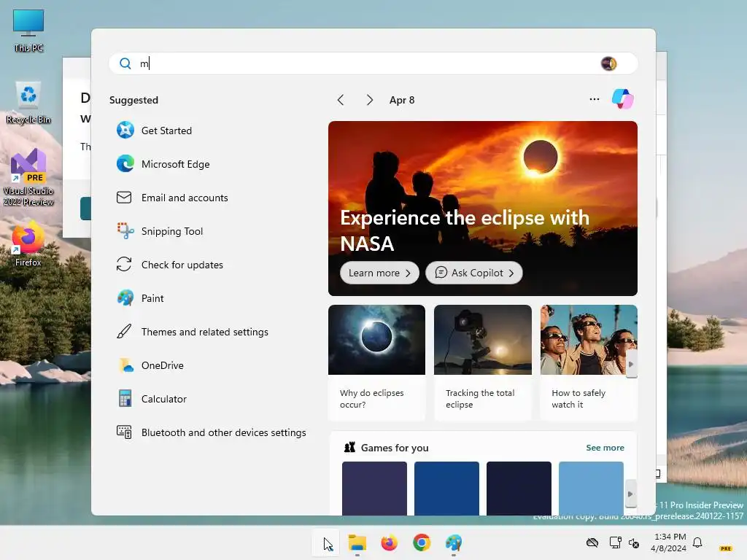Click the OneDrive tray icon
Viewport: 747px width, 560px height.
click(x=592, y=542)
